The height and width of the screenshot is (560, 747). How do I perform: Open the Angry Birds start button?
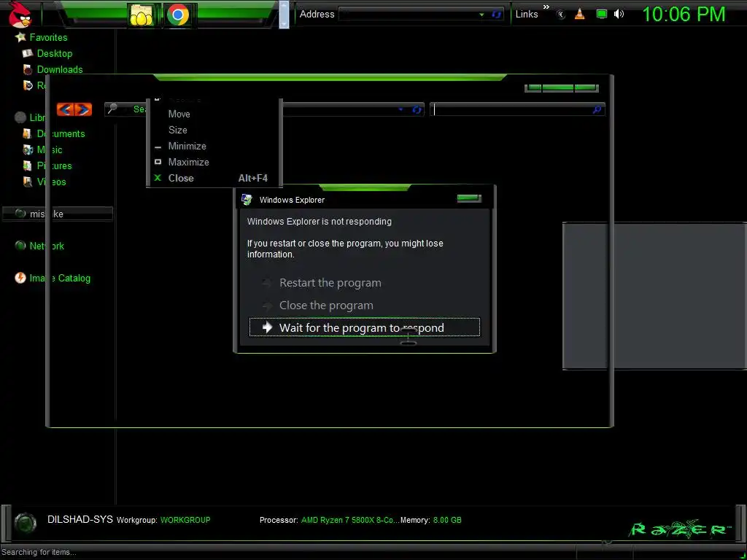20,14
